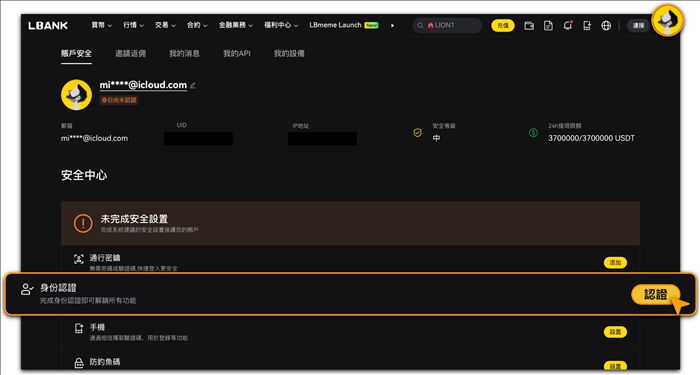Click the 未完成安全設置 warning title

pyautogui.click(x=134, y=219)
